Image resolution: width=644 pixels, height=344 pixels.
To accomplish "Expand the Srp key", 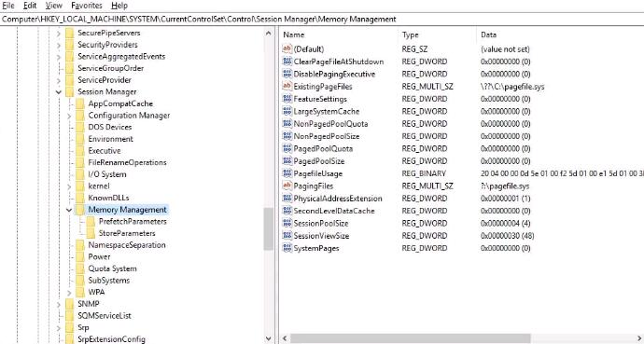I will [59, 328].
